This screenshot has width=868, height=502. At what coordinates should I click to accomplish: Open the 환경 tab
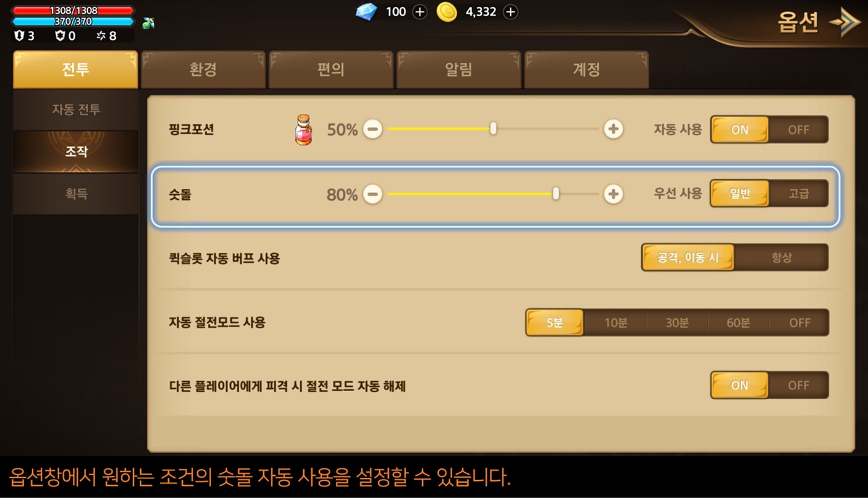[203, 69]
